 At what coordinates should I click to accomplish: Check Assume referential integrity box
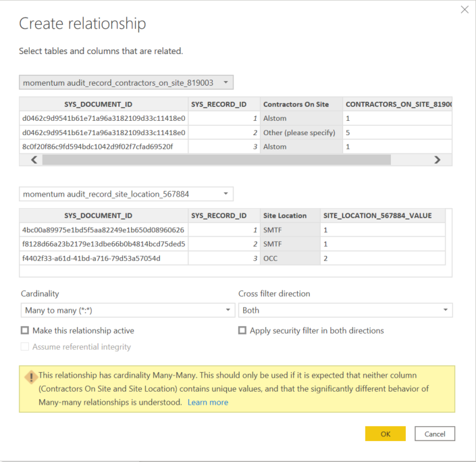pos(25,346)
